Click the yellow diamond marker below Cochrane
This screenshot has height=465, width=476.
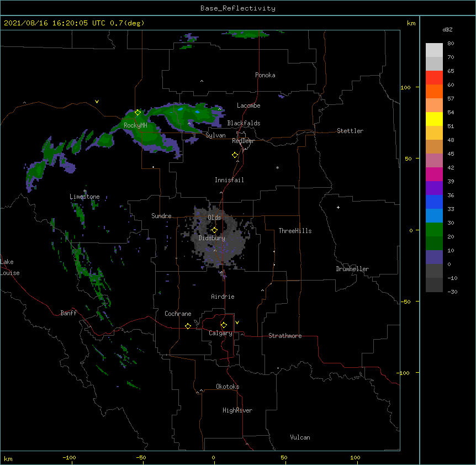[188, 326]
